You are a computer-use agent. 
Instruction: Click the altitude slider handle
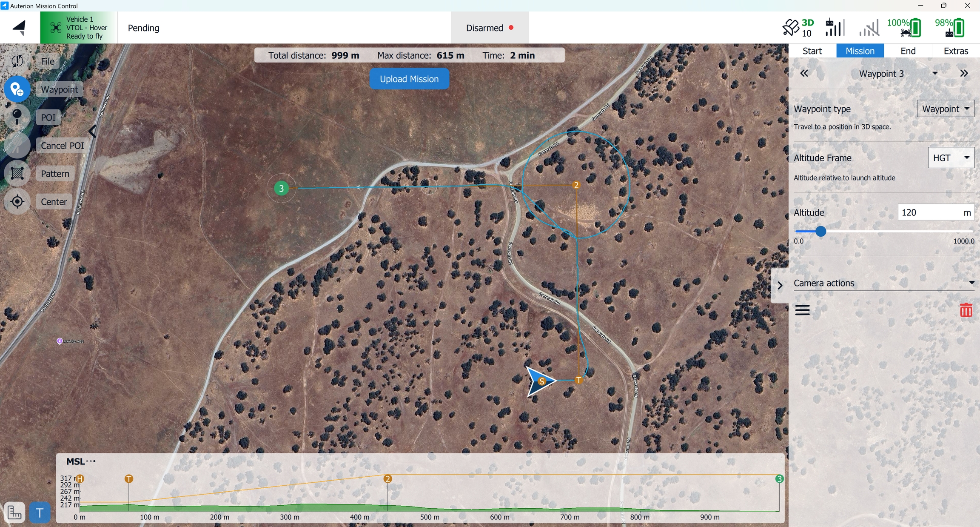click(820, 231)
